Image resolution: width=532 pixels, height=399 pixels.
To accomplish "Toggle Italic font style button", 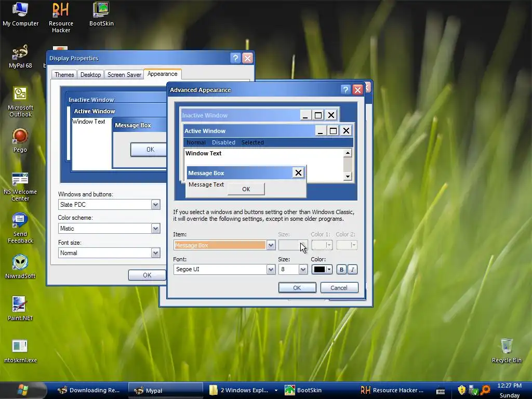I will [353, 270].
